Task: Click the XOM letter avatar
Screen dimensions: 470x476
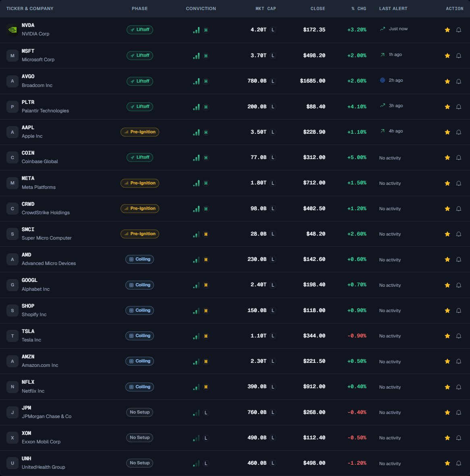Action: pos(12,438)
